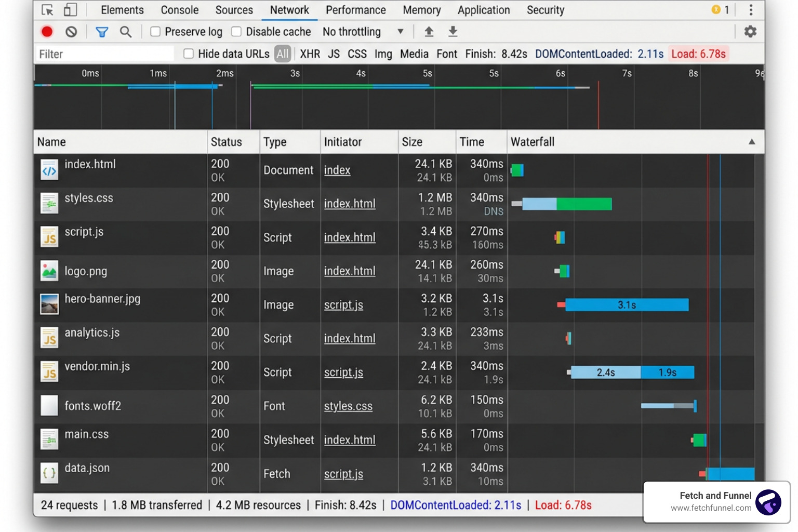Click the hero-banner.jpg 3.1s waterfall bar
Viewport: 798px width, 532px height.
[627, 305]
